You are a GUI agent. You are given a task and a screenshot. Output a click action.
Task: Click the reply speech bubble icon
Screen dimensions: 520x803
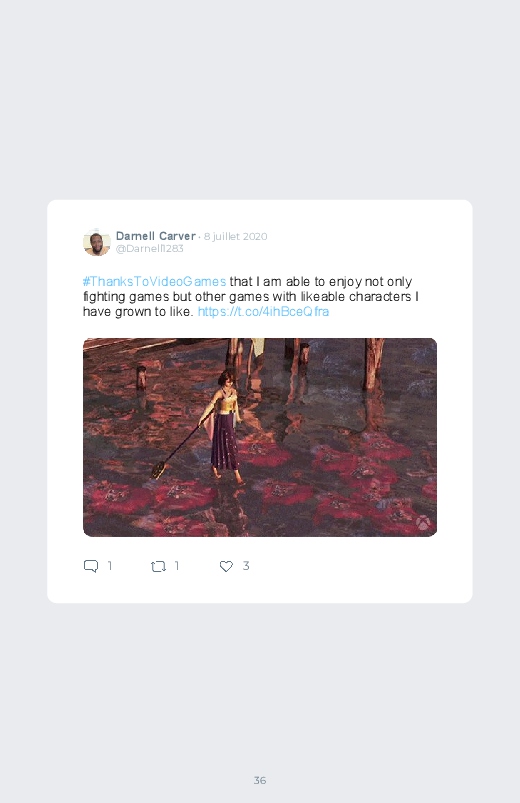(x=91, y=566)
